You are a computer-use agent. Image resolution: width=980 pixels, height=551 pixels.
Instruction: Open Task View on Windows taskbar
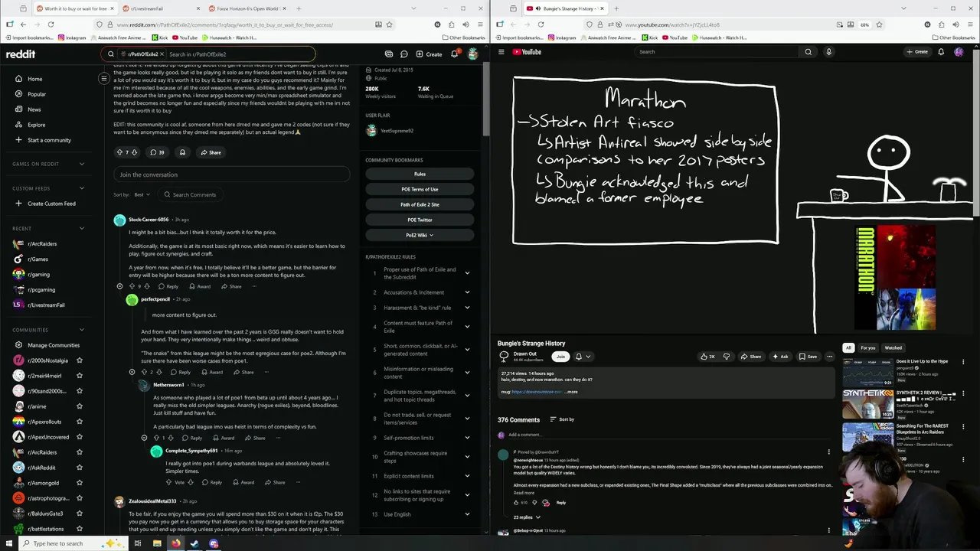pos(138,543)
